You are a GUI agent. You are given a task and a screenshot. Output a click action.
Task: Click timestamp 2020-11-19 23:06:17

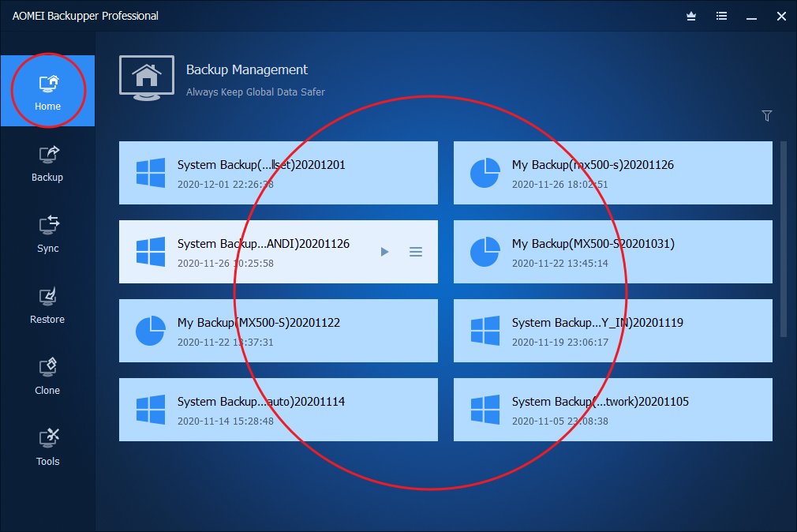(559, 343)
